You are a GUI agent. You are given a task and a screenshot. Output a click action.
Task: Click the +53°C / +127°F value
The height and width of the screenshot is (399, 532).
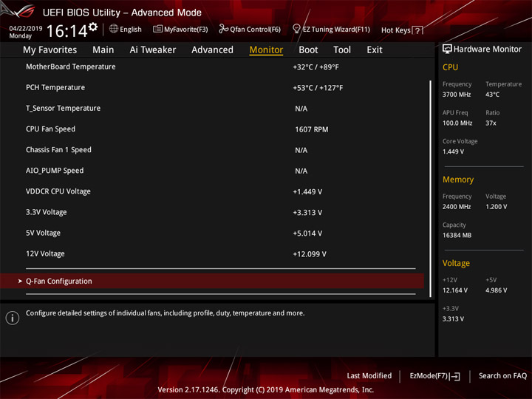[318, 88]
